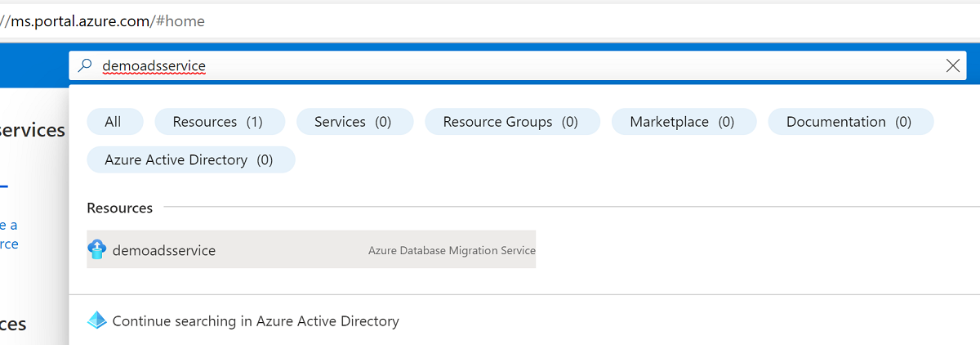Select the All filter pill
Screen dimensions: 980x345
point(114,122)
